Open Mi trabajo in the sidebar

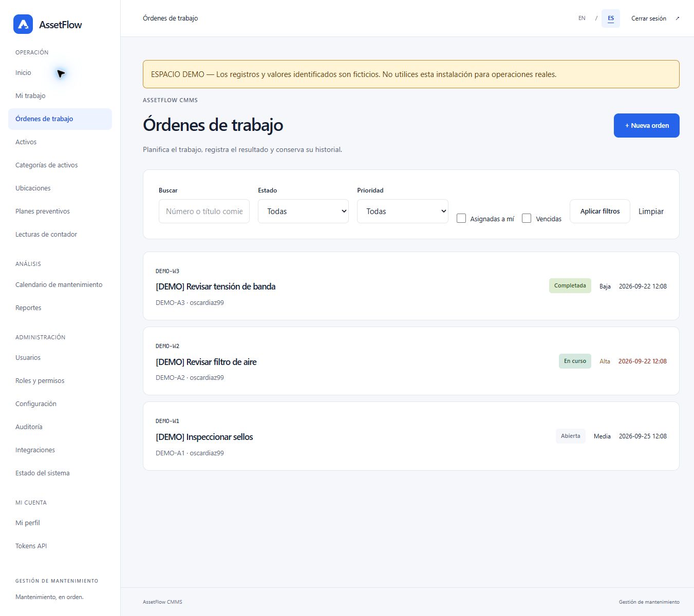pyautogui.click(x=60, y=96)
